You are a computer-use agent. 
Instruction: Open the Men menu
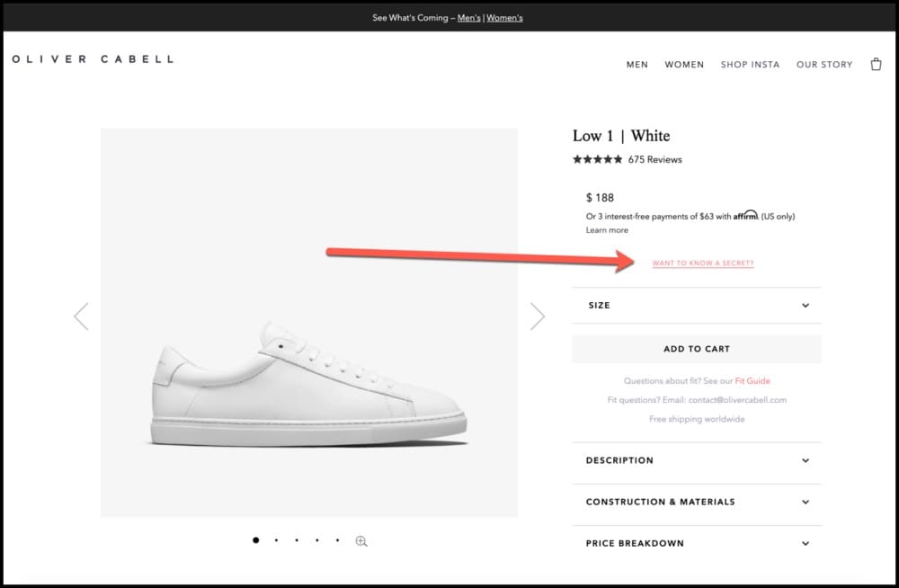[x=637, y=65]
